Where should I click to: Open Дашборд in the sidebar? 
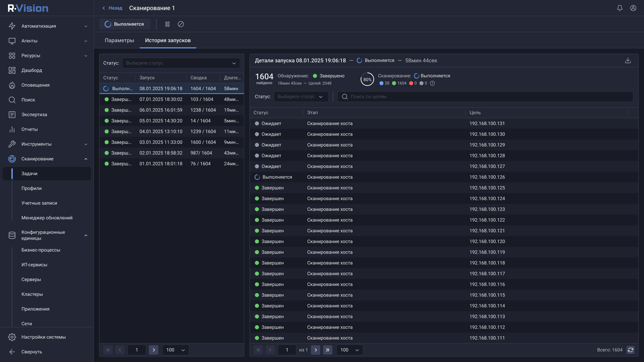32,70
